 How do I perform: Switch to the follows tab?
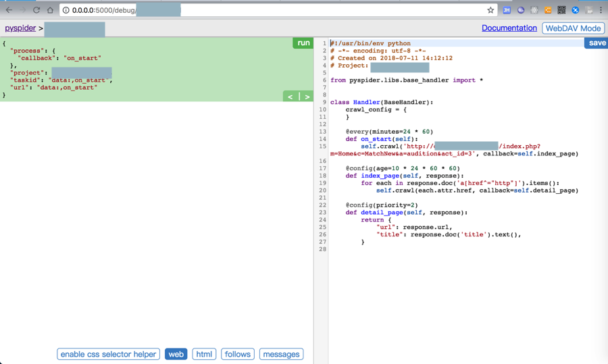coord(237,354)
